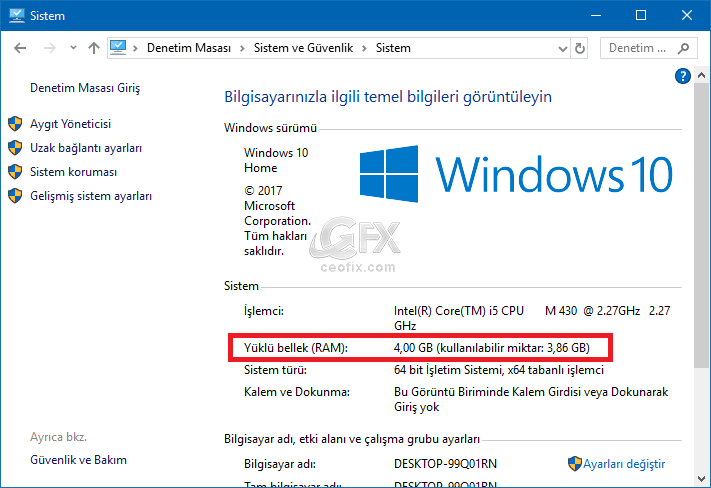Click the Sistem window title icon
The height and width of the screenshot is (488, 711).
[17, 15]
